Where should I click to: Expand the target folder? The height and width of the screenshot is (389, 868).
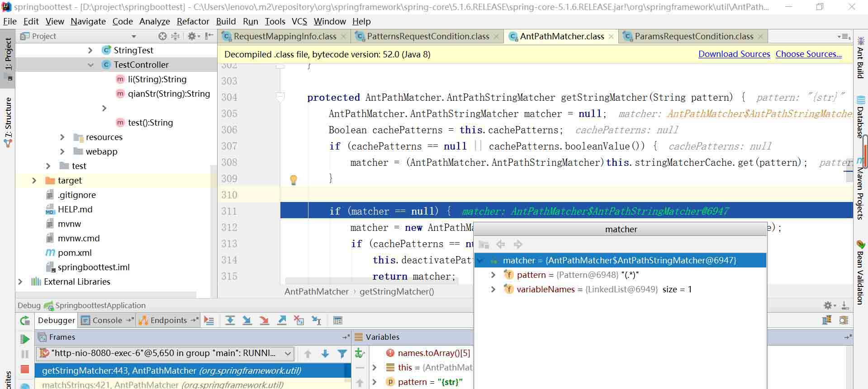point(34,180)
